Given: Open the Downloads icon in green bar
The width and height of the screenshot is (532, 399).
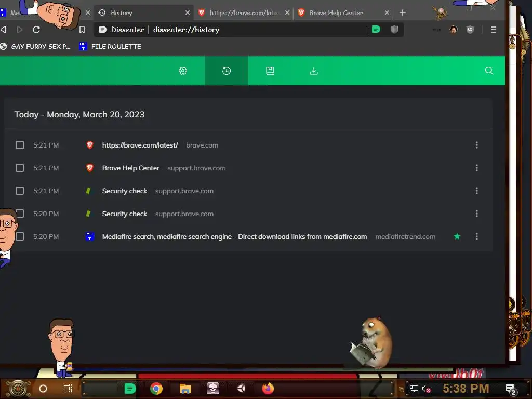Looking at the screenshot, I should [x=314, y=71].
